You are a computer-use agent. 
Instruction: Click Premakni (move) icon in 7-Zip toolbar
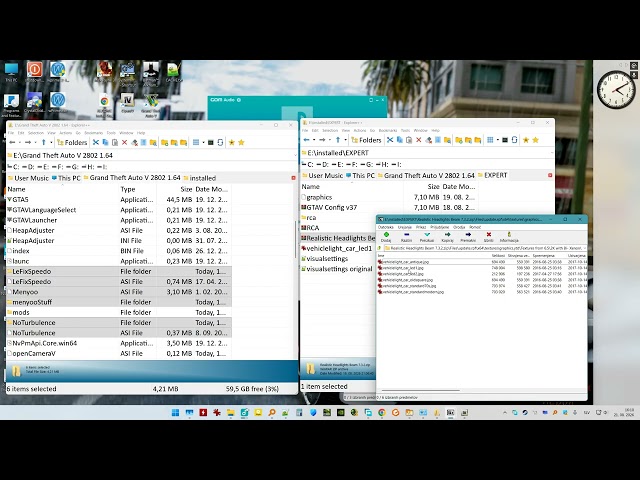pos(468,235)
